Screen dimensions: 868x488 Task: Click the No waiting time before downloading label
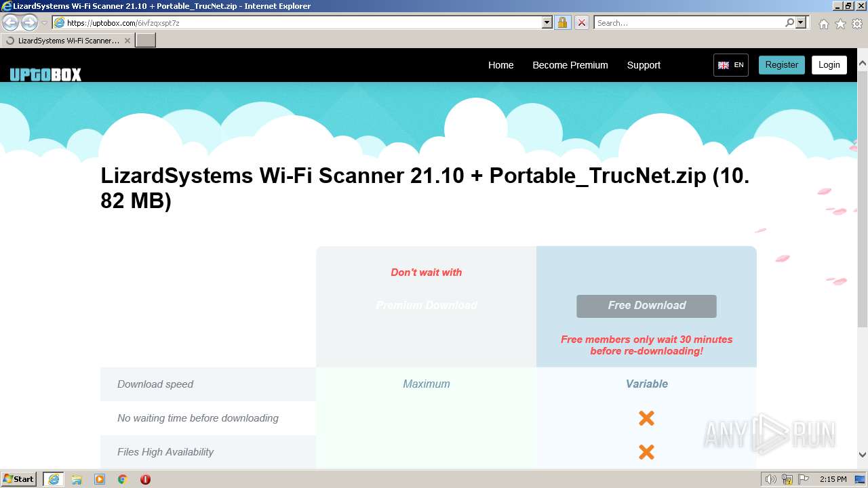pos(198,418)
